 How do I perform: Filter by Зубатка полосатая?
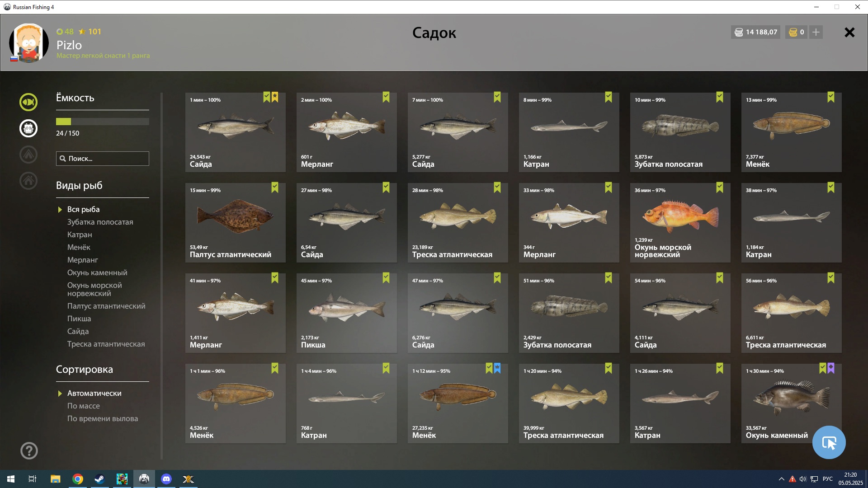click(100, 222)
